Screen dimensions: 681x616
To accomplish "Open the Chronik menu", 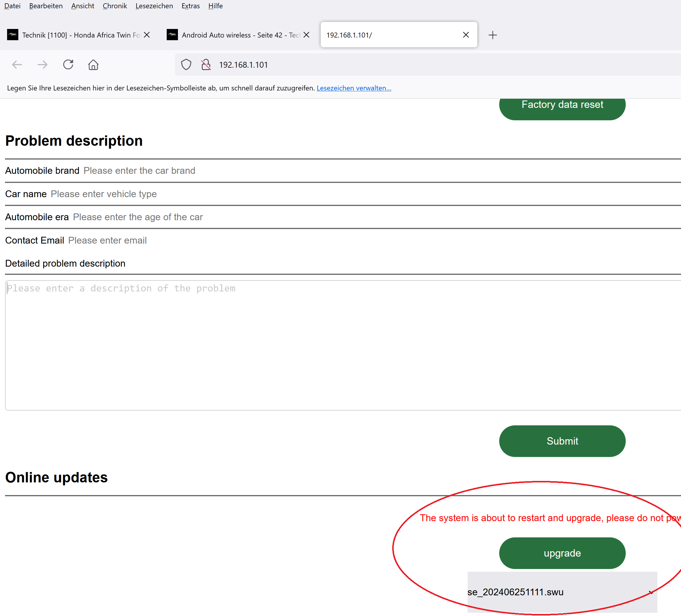I will click(x=114, y=6).
